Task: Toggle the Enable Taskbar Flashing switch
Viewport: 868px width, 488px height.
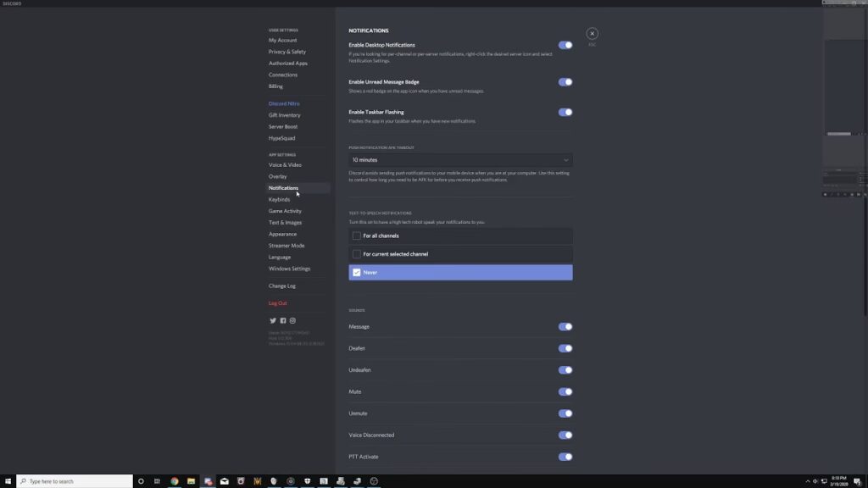Action: [565, 112]
